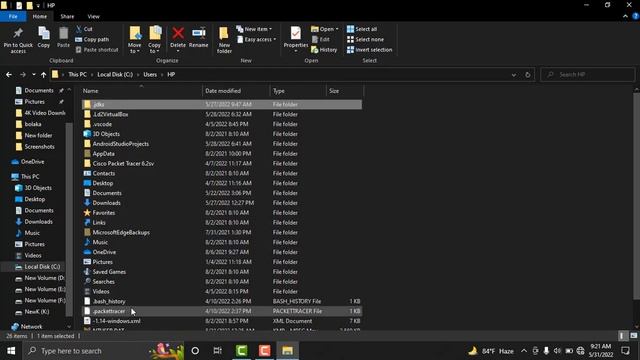Viewport: 640px width, 360px height.
Task: Select the AndroidStudioProjects folder
Action: 222,144
